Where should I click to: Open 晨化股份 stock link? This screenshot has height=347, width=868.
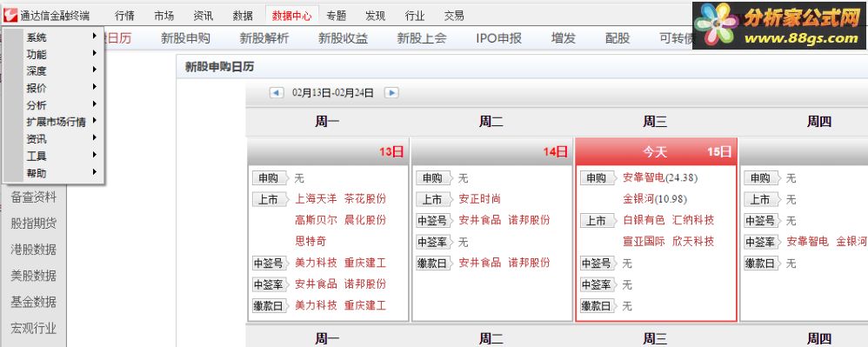pyautogui.click(x=364, y=220)
